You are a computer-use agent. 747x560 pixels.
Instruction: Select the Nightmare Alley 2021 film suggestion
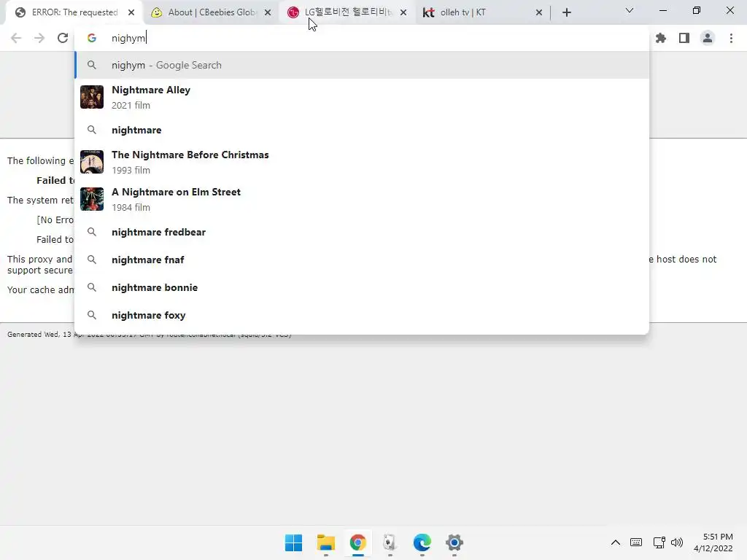(362, 97)
